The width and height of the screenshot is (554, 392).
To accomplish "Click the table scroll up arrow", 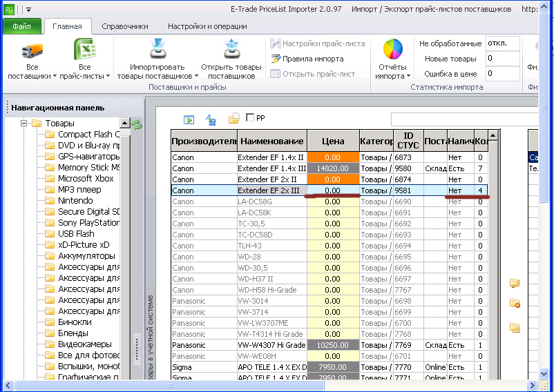I will [493, 135].
